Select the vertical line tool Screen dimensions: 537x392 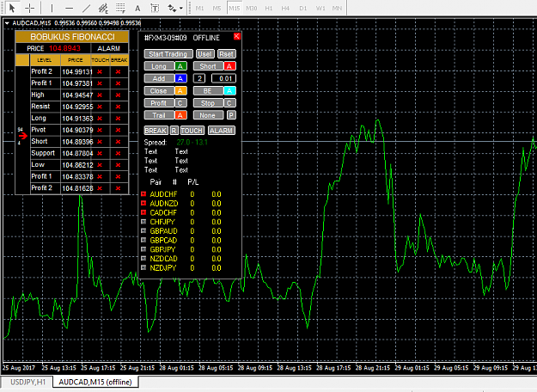coord(52,8)
